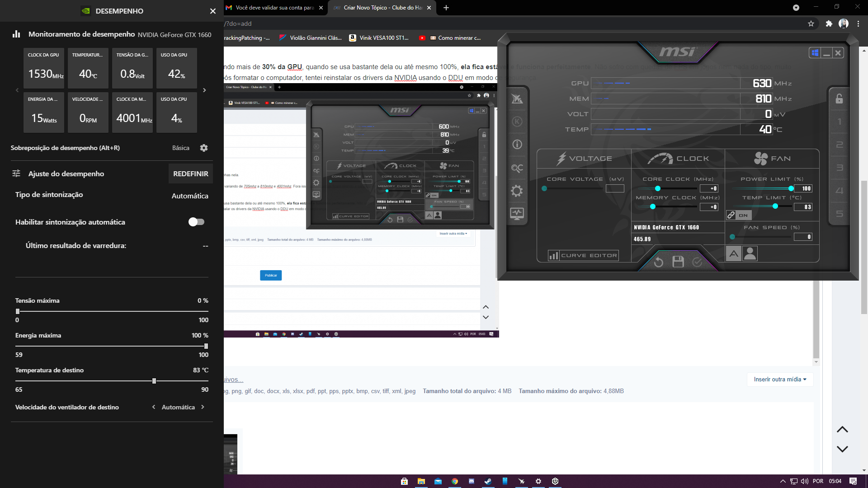Image resolution: width=868 pixels, height=488 pixels.
Task: Close the DESEMPENHO overlay panel
Action: click(x=213, y=11)
